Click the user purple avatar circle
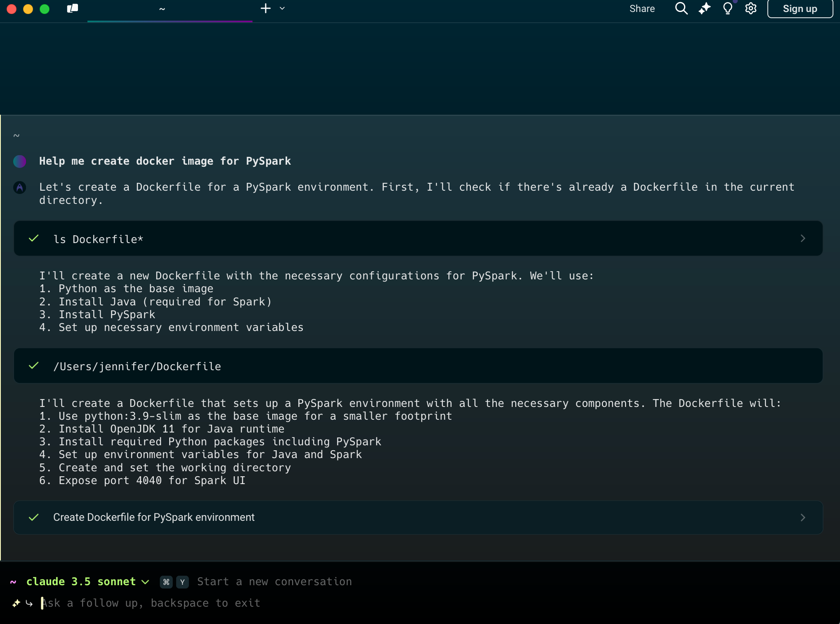840x624 pixels. pyautogui.click(x=20, y=161)
